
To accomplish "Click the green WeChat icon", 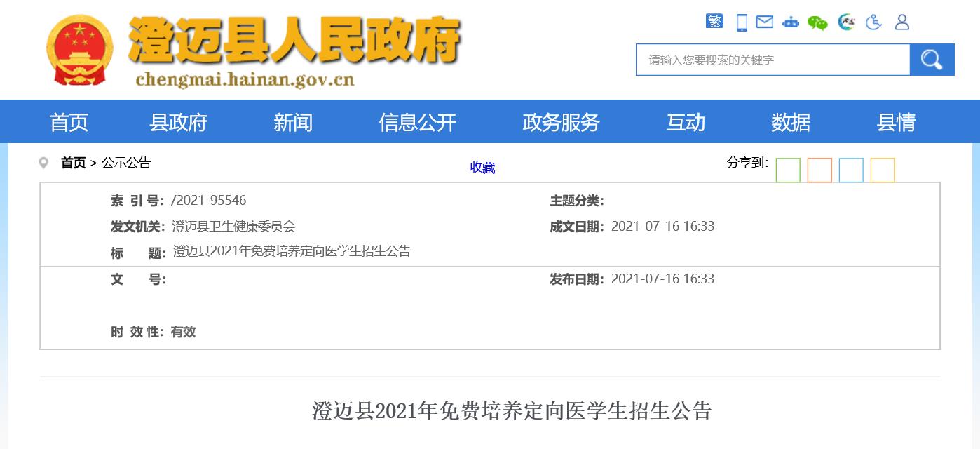I will (817, 23).
